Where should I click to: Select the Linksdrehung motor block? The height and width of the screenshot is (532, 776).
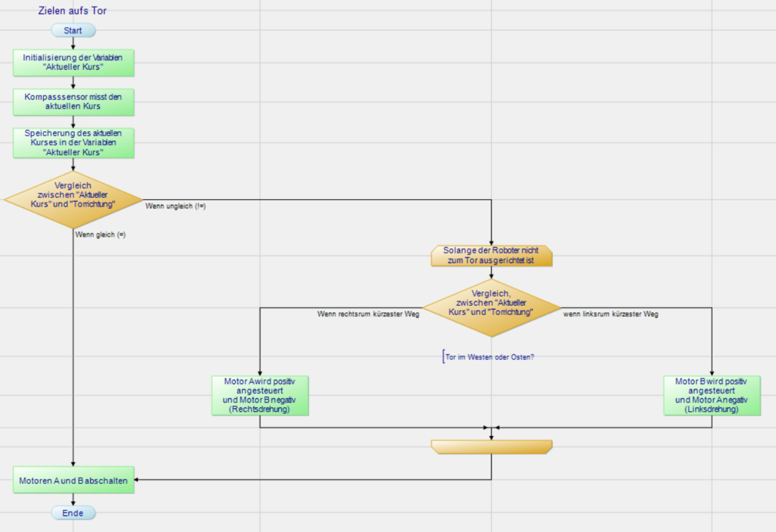[x=711, y=395]
